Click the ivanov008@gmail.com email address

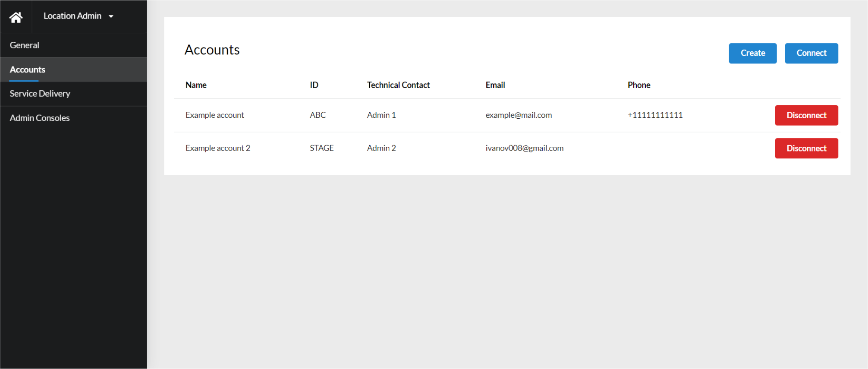(524, 148)
